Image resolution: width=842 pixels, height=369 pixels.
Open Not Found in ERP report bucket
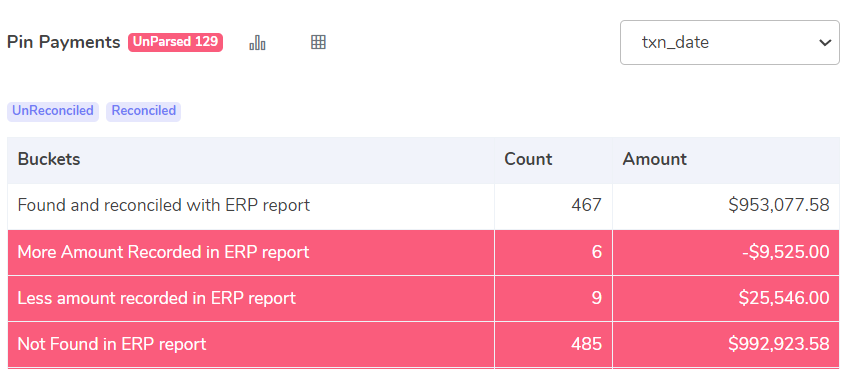coord(423,344)
